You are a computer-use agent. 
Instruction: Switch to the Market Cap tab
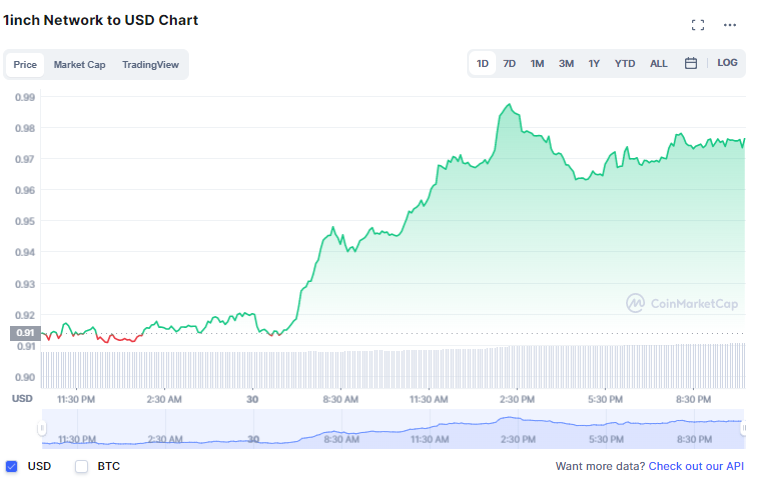click(x=79, y=65)
